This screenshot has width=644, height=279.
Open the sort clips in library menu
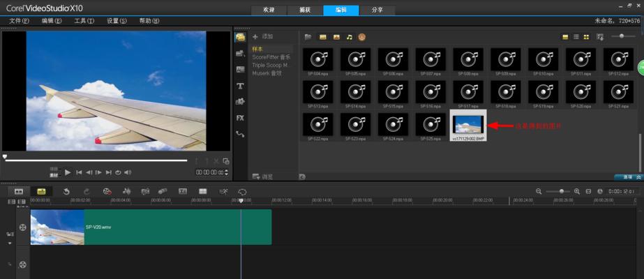click(600, 37)
